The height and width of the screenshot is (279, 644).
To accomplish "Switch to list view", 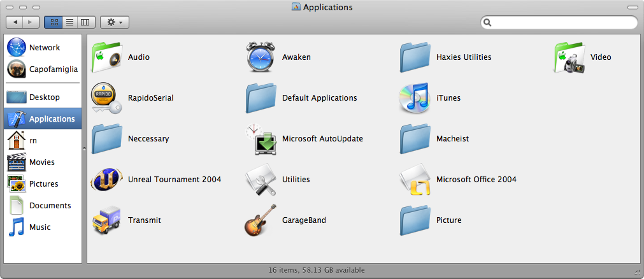I will pyautogui.click(x=70, y=22).
